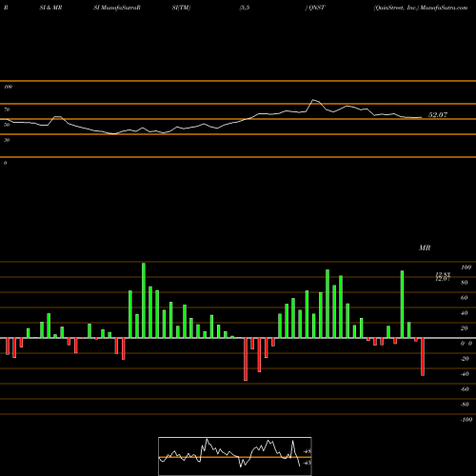Click the last red MR bar at right end
Screen dimensions: 476x476
(x=423, y=357)
